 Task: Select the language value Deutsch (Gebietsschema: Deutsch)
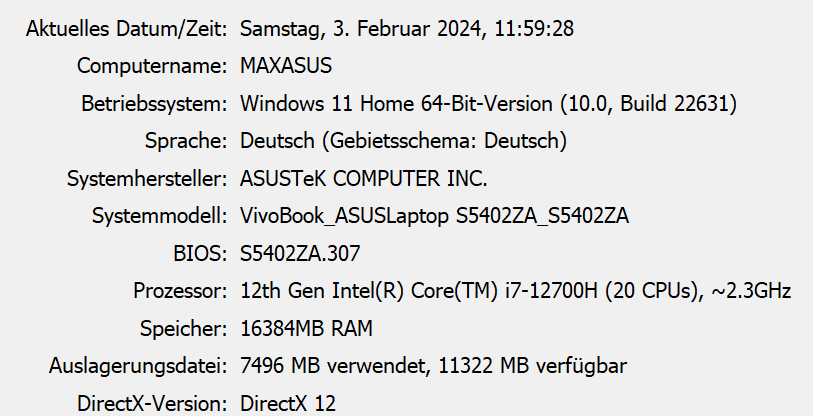(x=404, y=141)
